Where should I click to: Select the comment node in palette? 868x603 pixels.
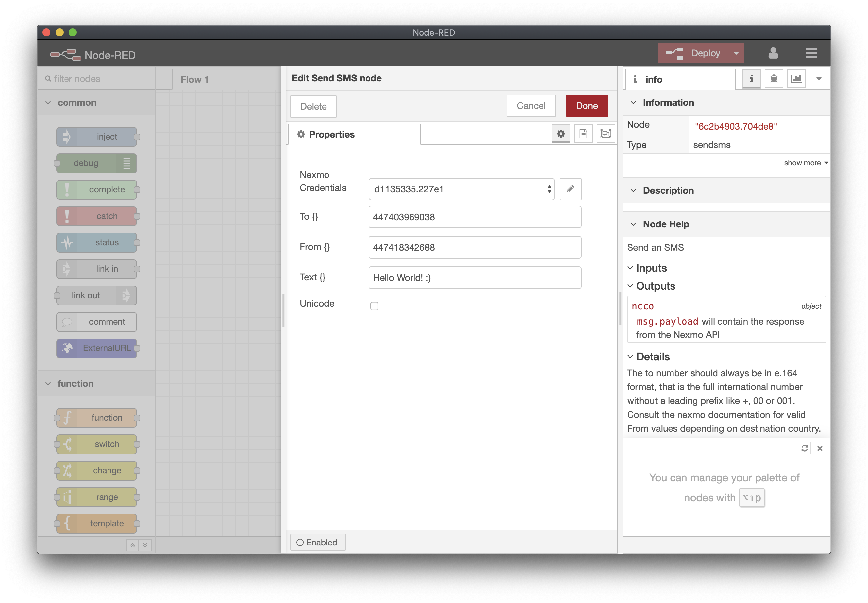(x=97, y=322)
